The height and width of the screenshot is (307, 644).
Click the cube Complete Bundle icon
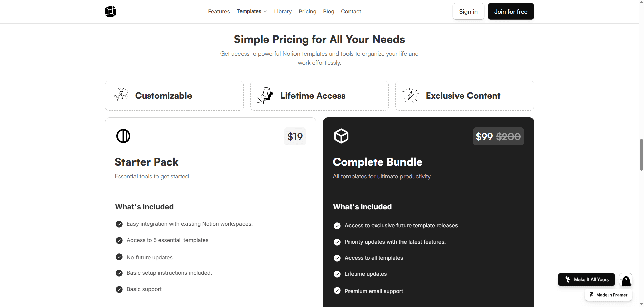341,136
